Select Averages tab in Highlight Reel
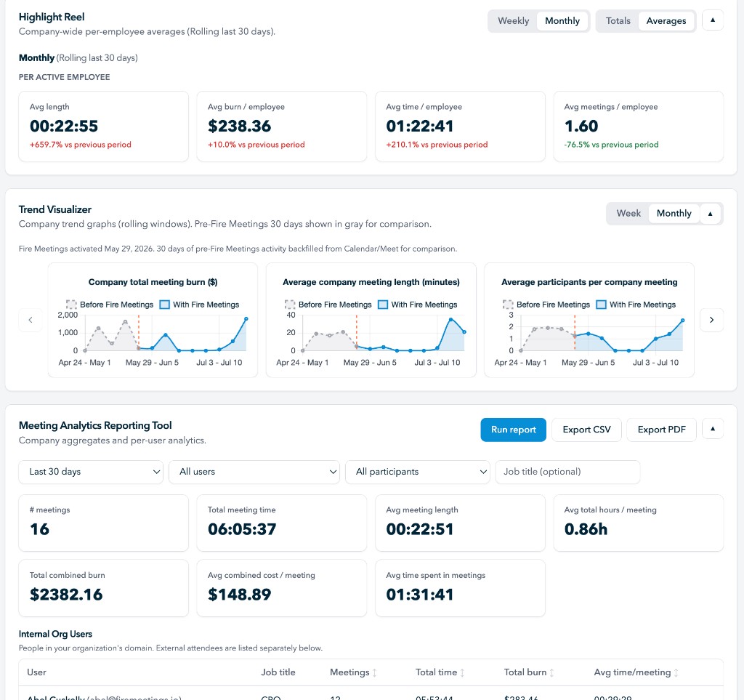Image resolution: width=744 pixels, height=700 pixels. (666, 21)
